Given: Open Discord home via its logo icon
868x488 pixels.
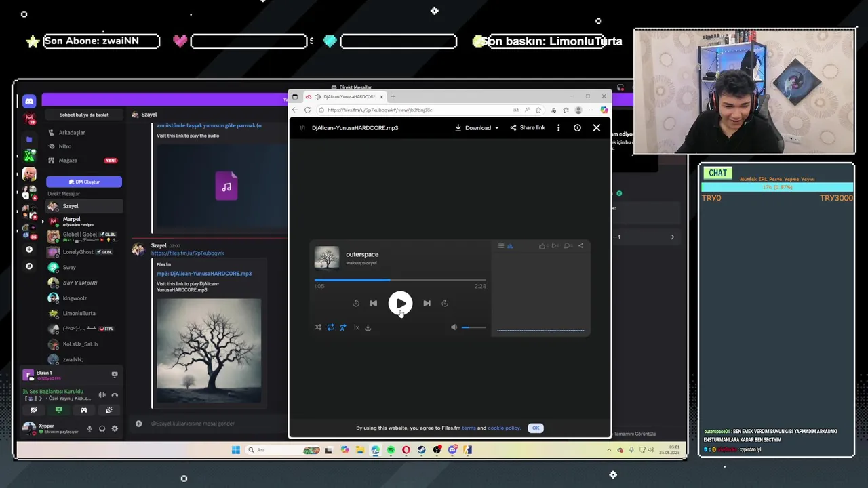Looking at the screenshot, I should coord(29,101).
